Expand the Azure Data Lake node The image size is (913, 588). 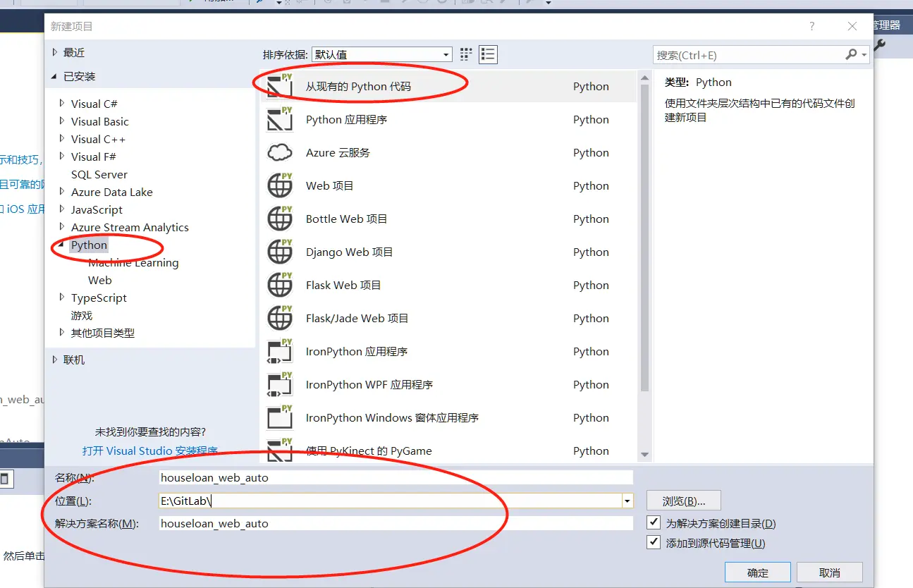(x=63, y=192)
